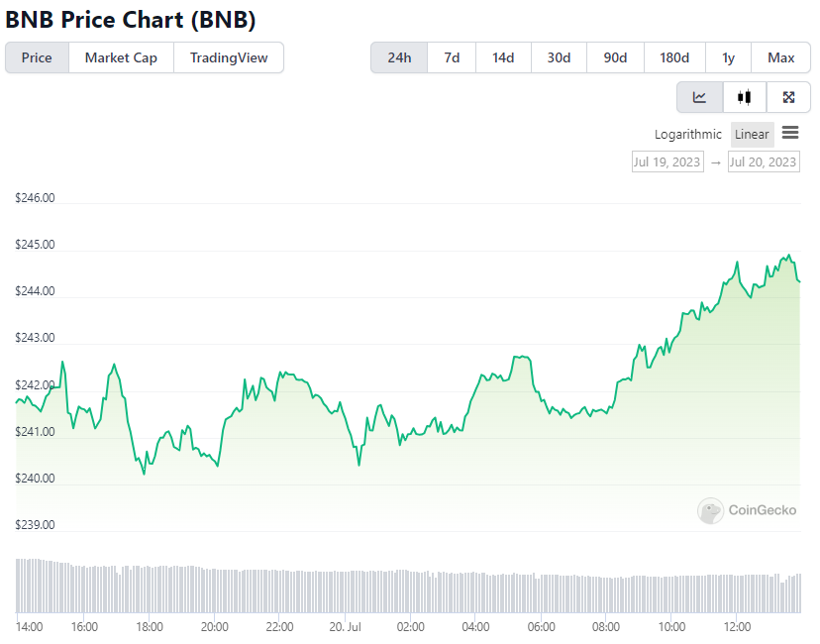Click the 14:00 time label
Screen dimensions: 820x644
[30, 627]
